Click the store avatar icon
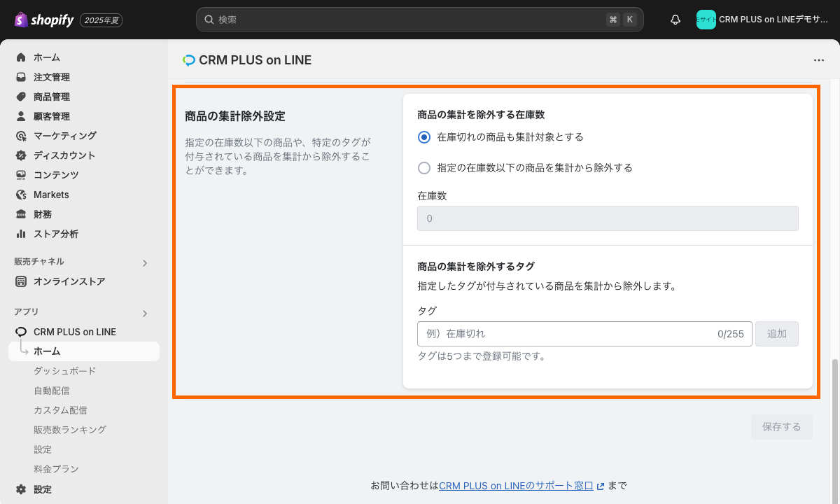 [x=706, y=20]
